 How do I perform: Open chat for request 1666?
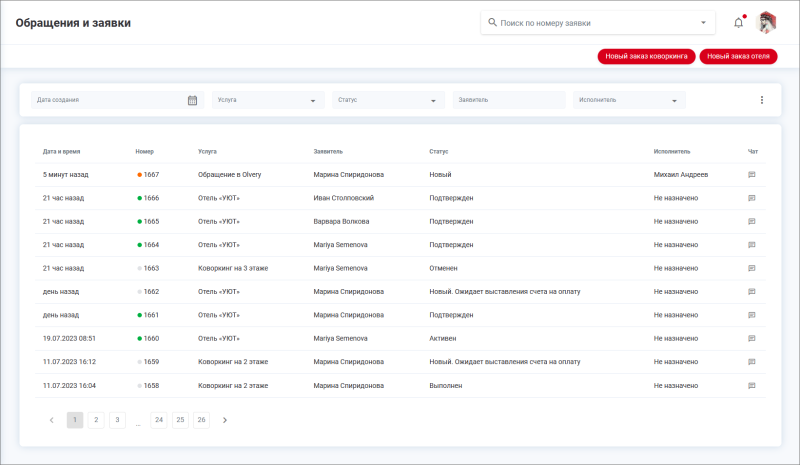pos(752,198)
